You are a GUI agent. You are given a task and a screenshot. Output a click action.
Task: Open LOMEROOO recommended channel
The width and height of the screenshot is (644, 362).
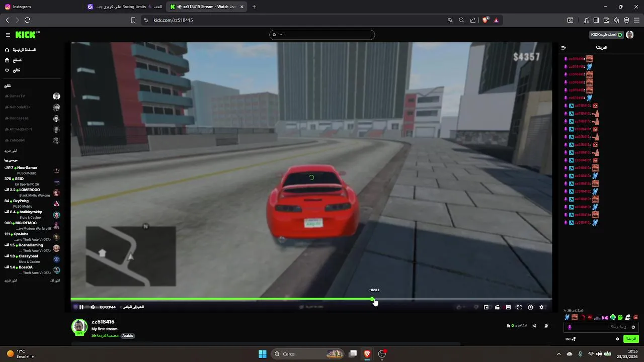tap(32, 192)
